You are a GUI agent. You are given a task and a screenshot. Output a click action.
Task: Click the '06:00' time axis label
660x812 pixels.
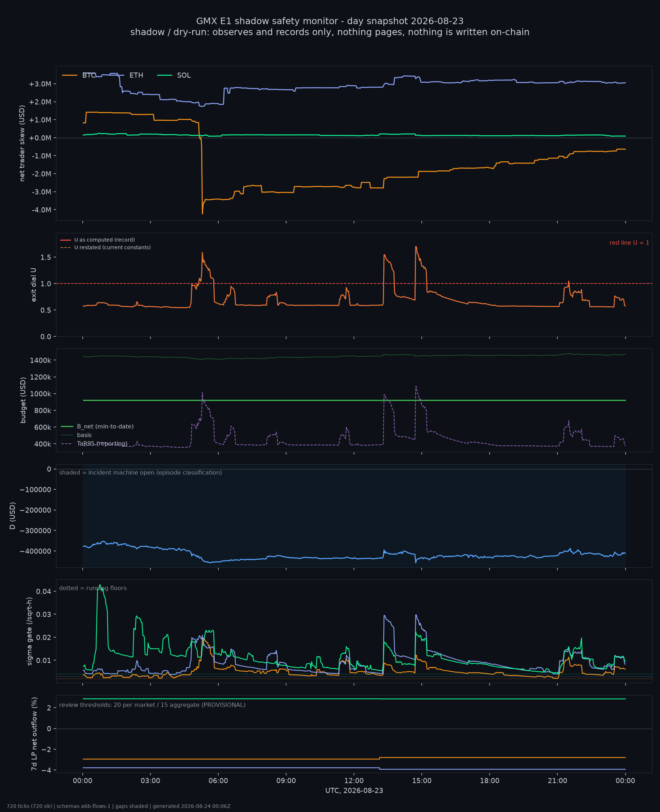[218, 780]
